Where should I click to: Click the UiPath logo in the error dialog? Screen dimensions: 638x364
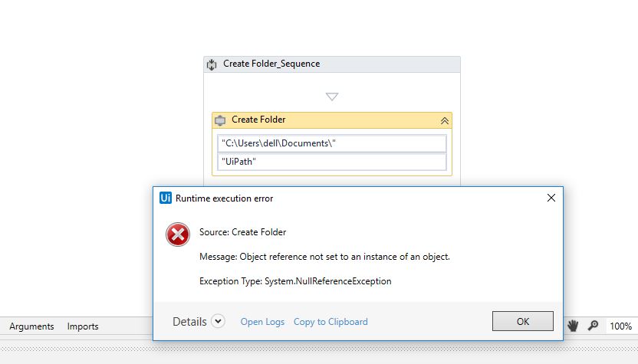[165, 198]
